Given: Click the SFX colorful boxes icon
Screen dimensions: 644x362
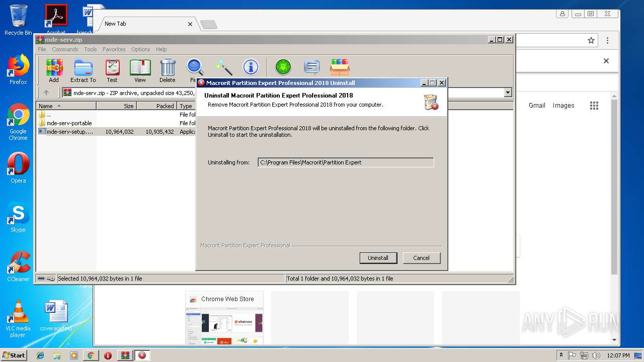Looking at the screenshot, I should (x=340, y=67).
